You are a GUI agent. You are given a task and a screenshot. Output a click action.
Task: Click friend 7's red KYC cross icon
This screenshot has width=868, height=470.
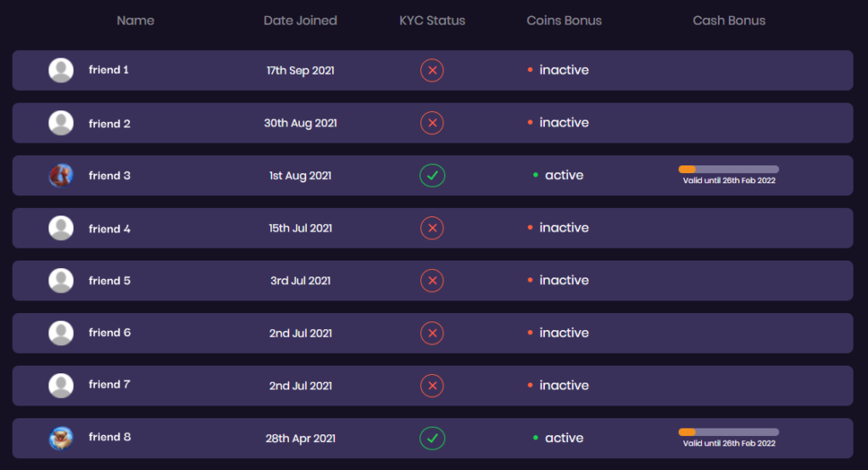click(431, 386)
